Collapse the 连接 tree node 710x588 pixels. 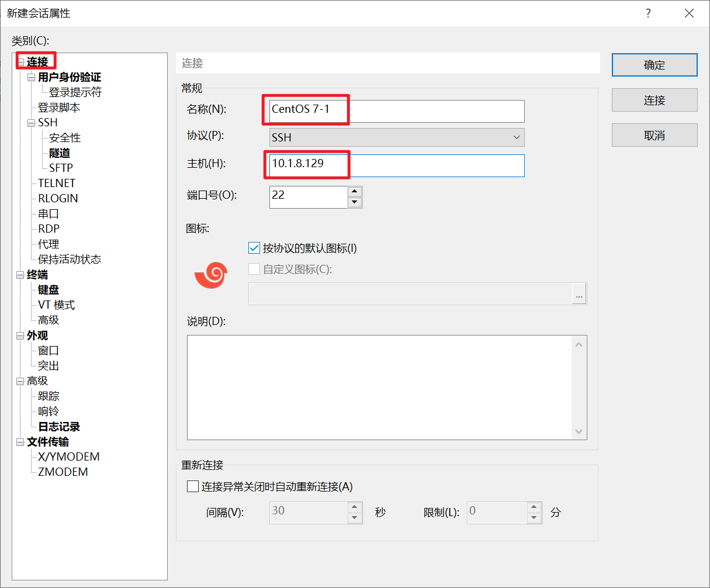(x=20, y=62)
